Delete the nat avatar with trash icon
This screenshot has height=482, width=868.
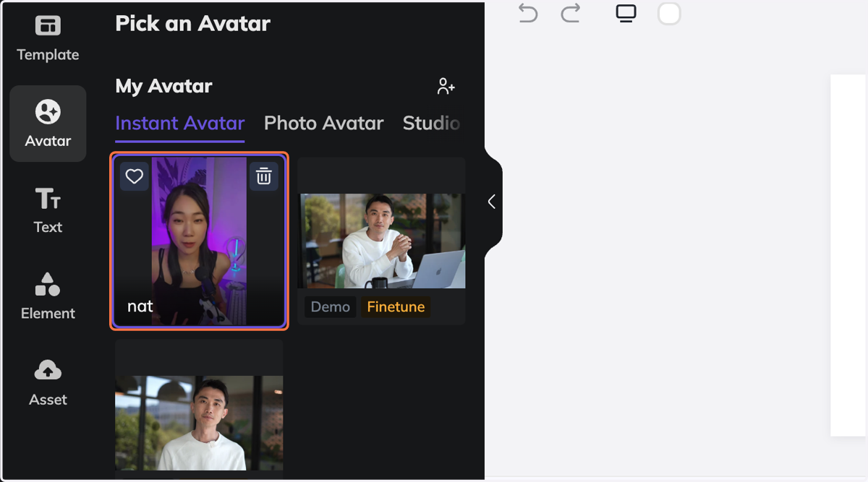pyautogui.click(x=264, y=176)
